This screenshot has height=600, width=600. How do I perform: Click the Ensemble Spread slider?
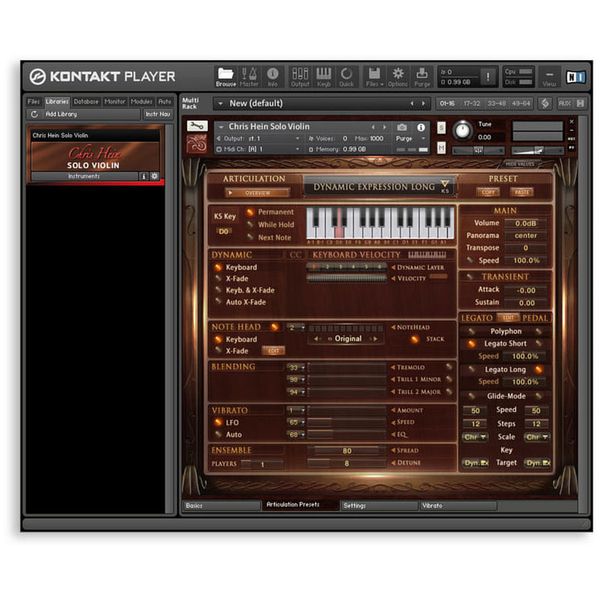pyautogui.click(x=346, y=451)
